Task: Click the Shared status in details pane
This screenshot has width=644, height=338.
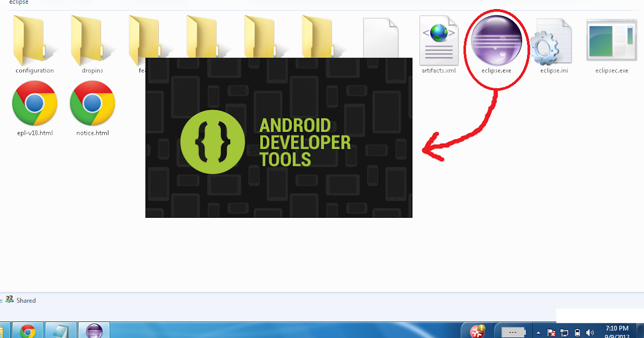Action: tap(26, 300)
